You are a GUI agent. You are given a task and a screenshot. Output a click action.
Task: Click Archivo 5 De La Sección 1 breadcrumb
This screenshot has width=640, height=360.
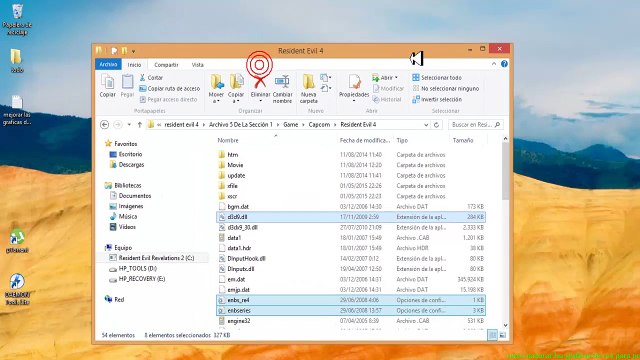click(241, 124)
